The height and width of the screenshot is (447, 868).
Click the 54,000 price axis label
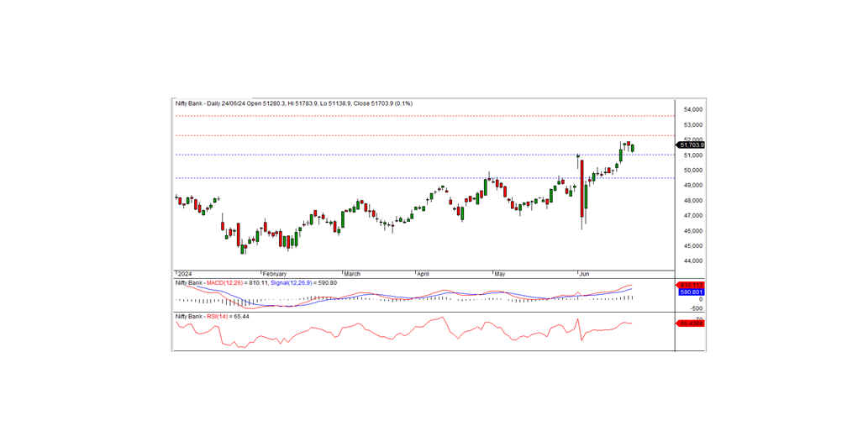[x=693, y=109]
